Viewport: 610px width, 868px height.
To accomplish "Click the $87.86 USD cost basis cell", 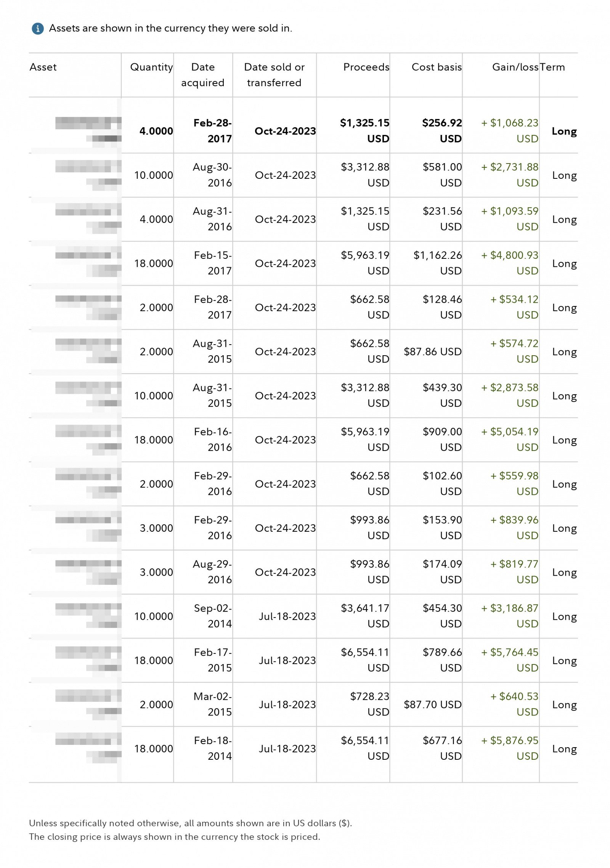I will click(x=432, y=351).
